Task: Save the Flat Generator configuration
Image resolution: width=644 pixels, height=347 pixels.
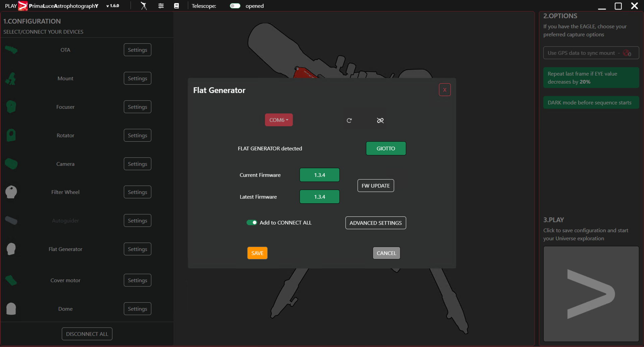Action: 257,253
